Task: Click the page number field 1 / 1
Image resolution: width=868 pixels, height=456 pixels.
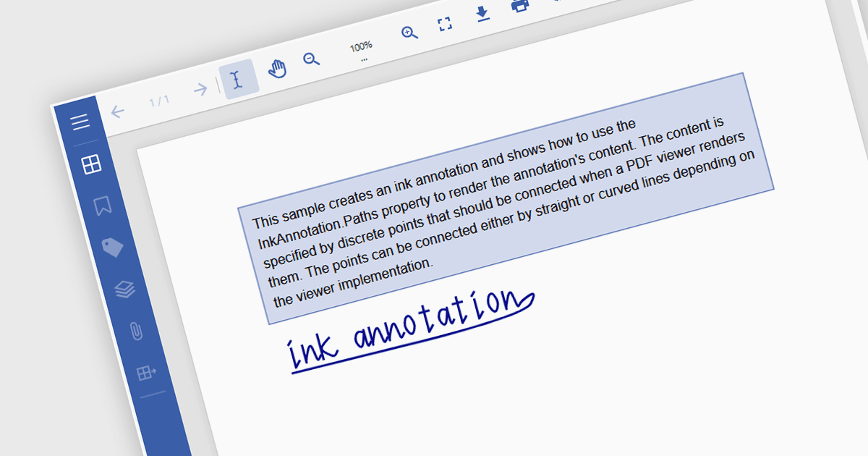Action: click(x=159, y=101)
